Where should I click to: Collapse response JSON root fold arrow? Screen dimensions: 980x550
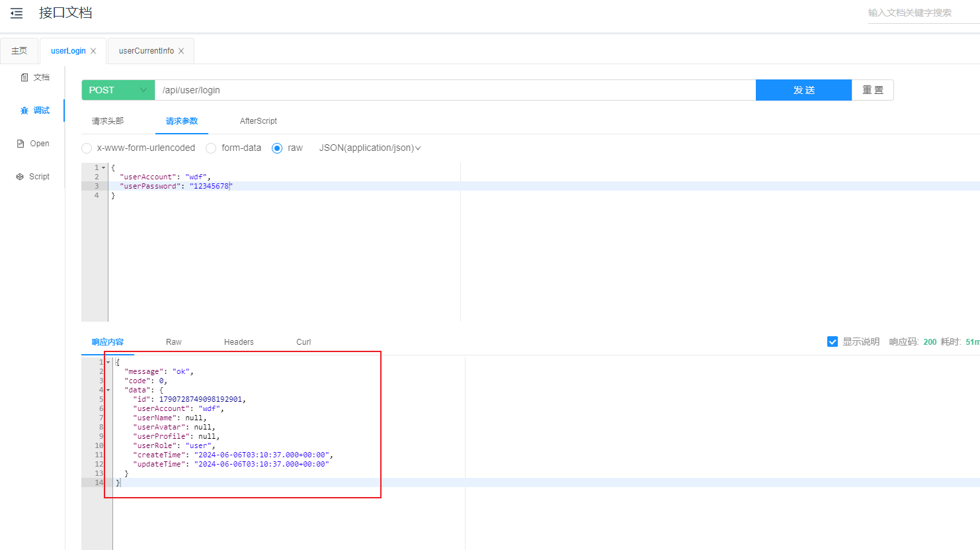pyautogui.click(x=108, y=362)
